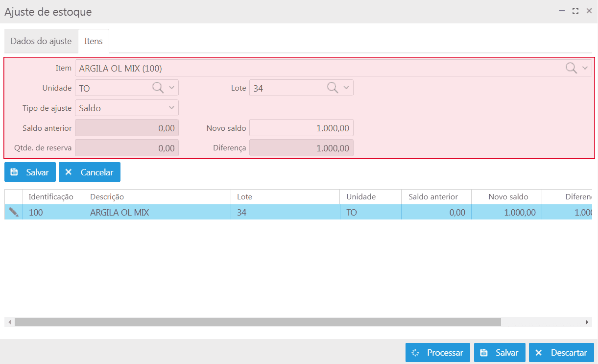Expand the Item dropdown arrow

pos(585,68)
